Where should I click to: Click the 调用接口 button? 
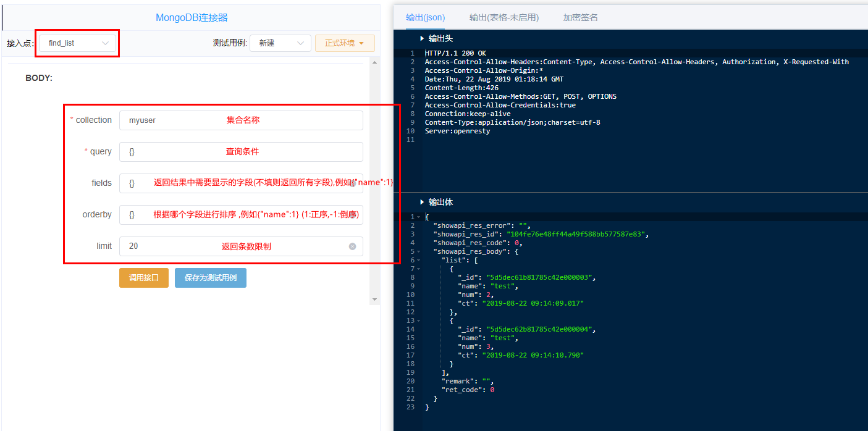tap(144, 278)
